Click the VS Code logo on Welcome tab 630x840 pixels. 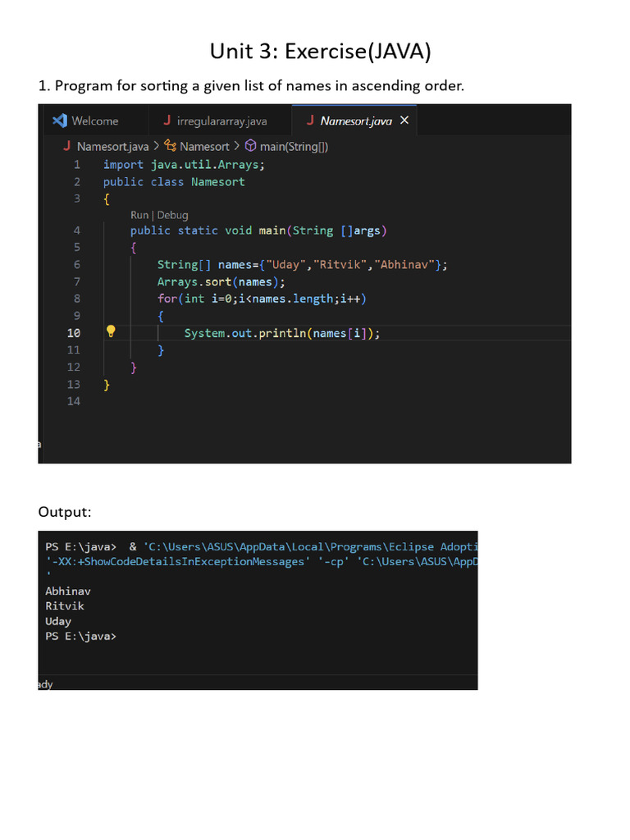(59, 121)
